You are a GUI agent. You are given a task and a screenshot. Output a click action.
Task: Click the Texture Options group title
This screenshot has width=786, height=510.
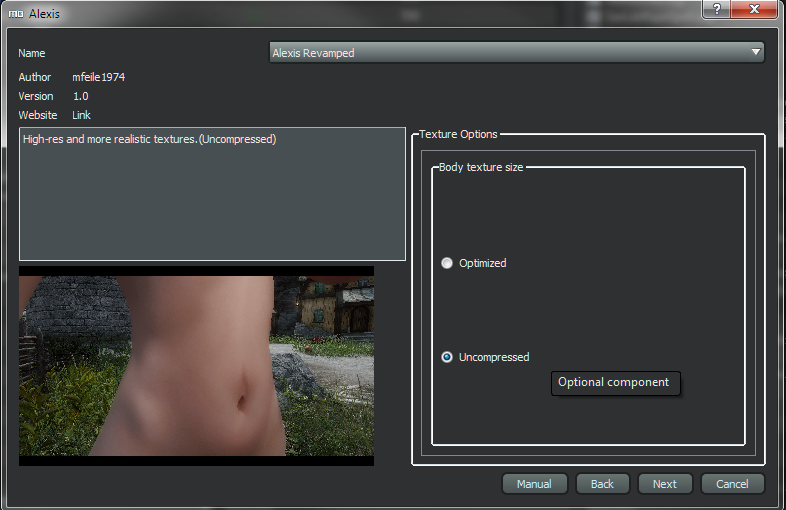coord(458,134)
